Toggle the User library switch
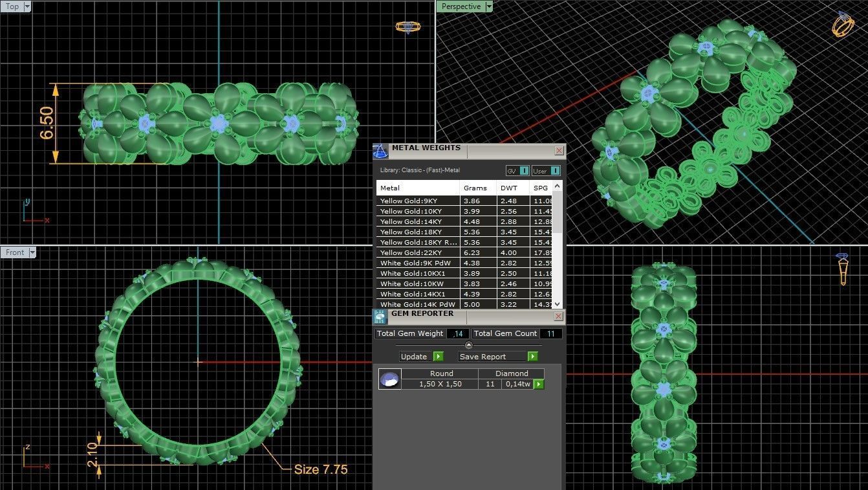This screenshot has height=490, width=868. [x=546, y=171]
